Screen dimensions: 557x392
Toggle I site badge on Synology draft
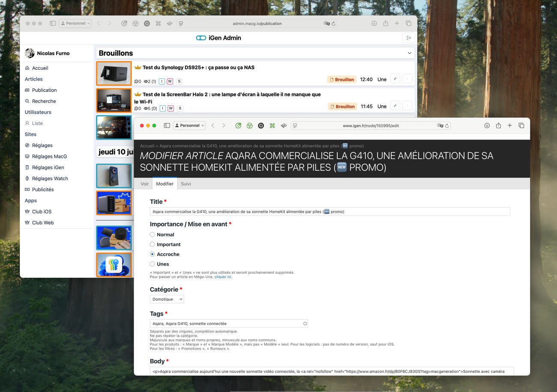(x=162, y=81)
